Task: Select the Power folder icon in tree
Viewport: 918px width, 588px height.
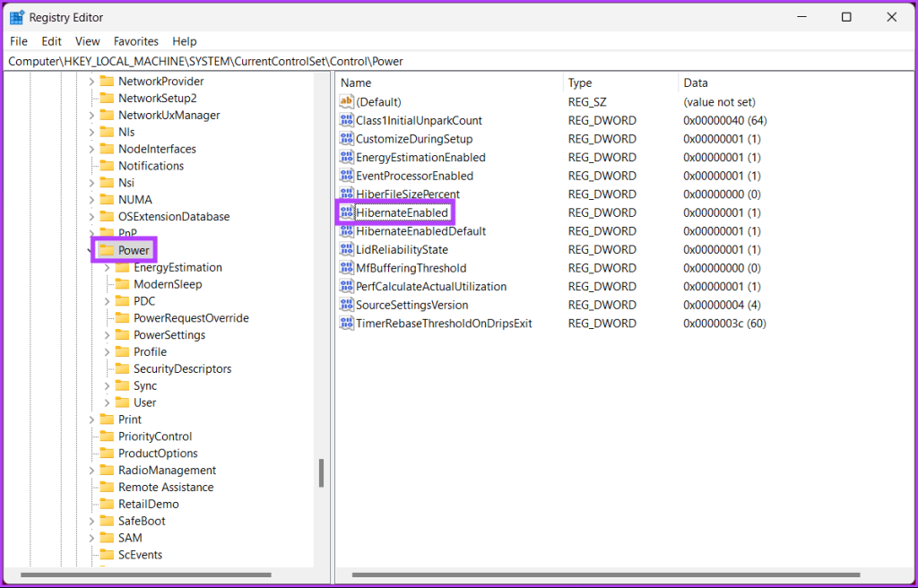Action: 107,251
